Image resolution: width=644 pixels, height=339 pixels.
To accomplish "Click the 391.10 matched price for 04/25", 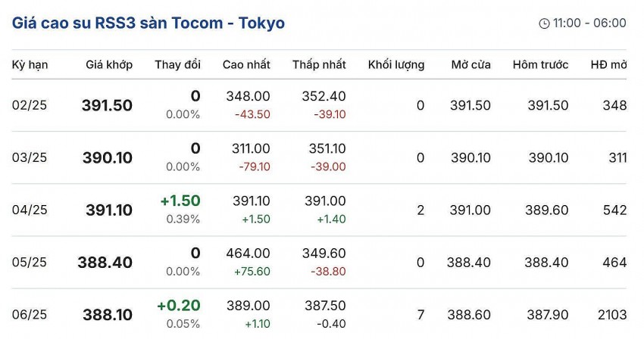I will point(107,210).
